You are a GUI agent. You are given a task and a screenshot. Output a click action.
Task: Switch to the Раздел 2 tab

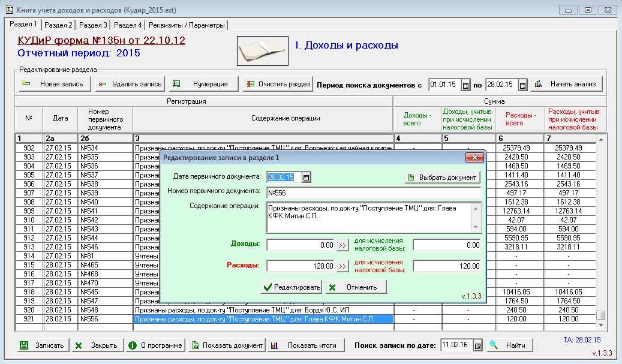point(59,25)
